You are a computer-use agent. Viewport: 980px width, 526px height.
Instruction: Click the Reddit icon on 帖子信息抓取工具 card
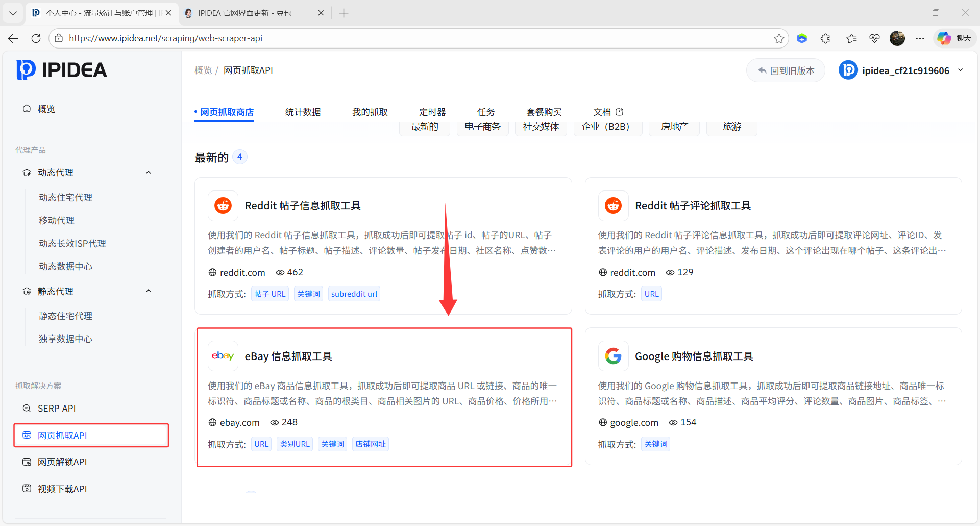point(223,206)
